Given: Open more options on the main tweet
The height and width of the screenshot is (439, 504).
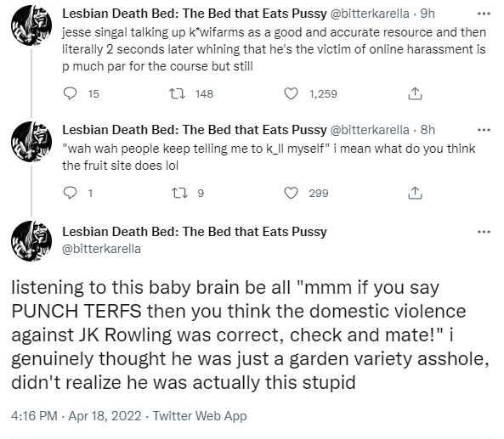Looking at the screenshot, I should point(484,232).
